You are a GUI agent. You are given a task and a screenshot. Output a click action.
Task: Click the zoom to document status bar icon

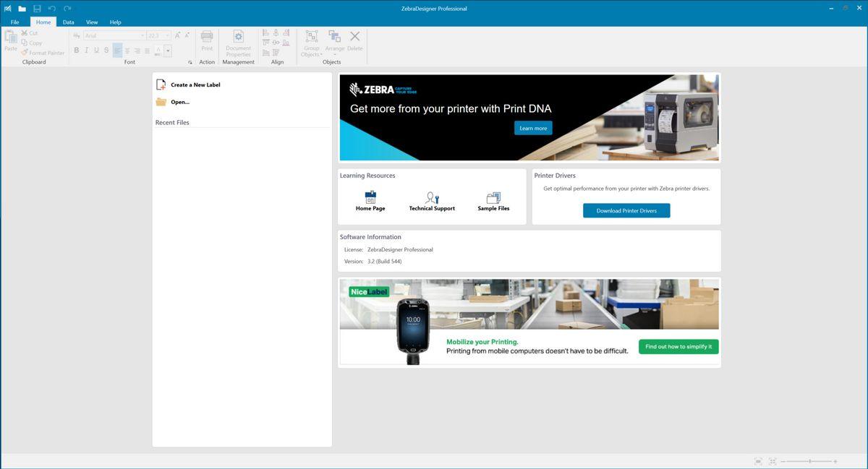tap(758, 461)
